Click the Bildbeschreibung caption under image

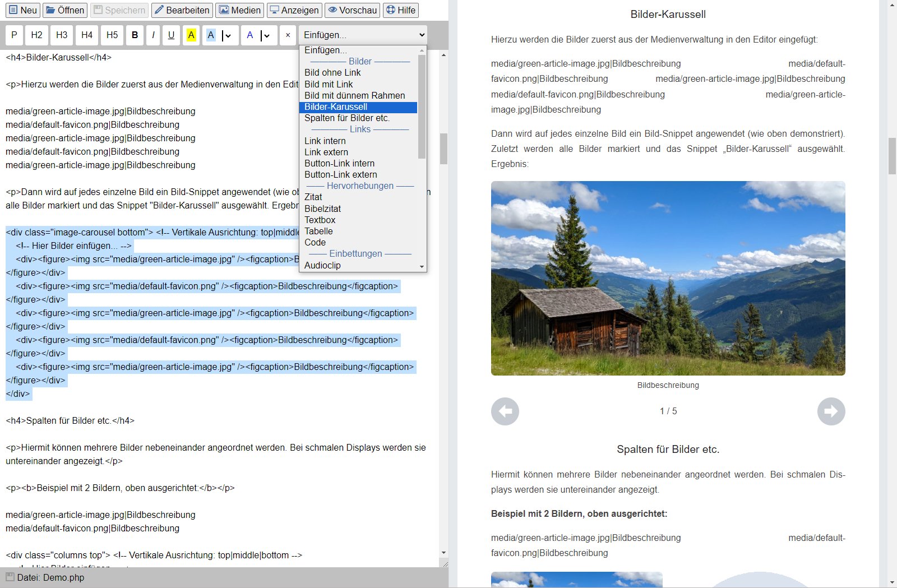pos(668,385)
